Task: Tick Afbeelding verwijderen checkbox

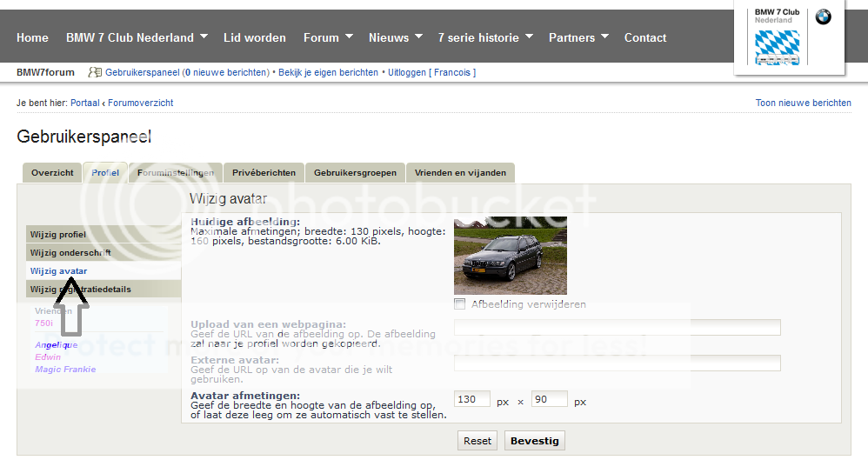Action: click(x=459, y=303)
